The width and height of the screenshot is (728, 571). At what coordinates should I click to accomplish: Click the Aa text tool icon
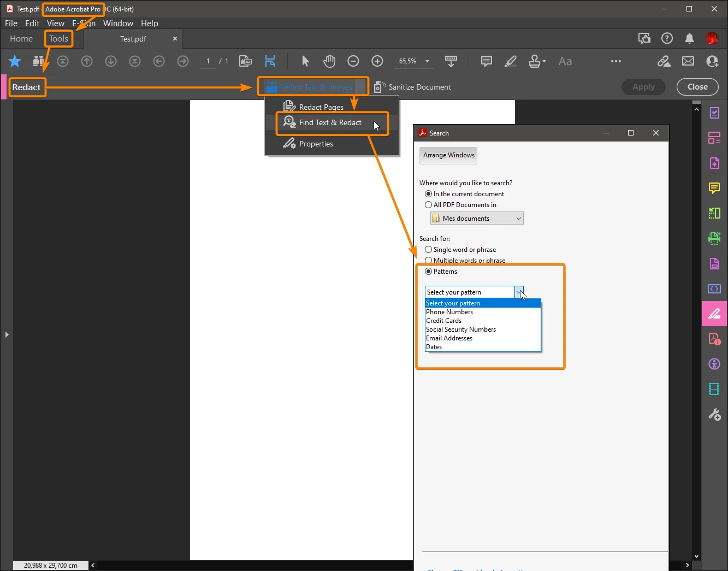[565, 61]
